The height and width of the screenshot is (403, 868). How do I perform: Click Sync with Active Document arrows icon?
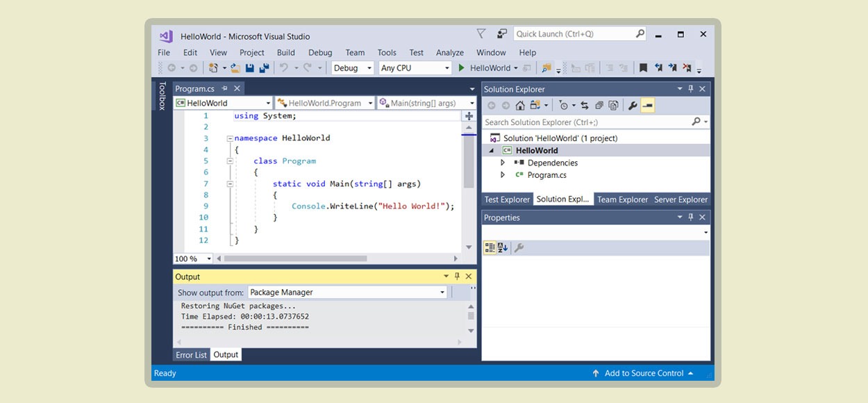585,106
